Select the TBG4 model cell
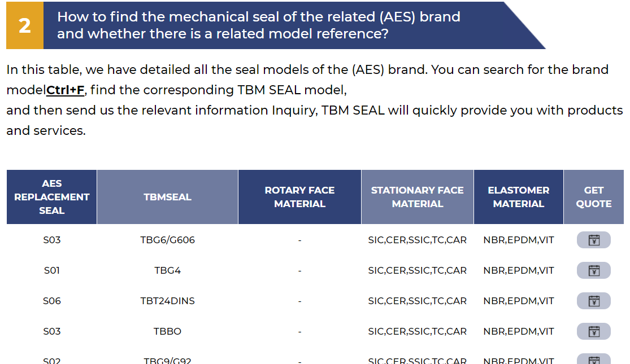 tap(168, 270)
